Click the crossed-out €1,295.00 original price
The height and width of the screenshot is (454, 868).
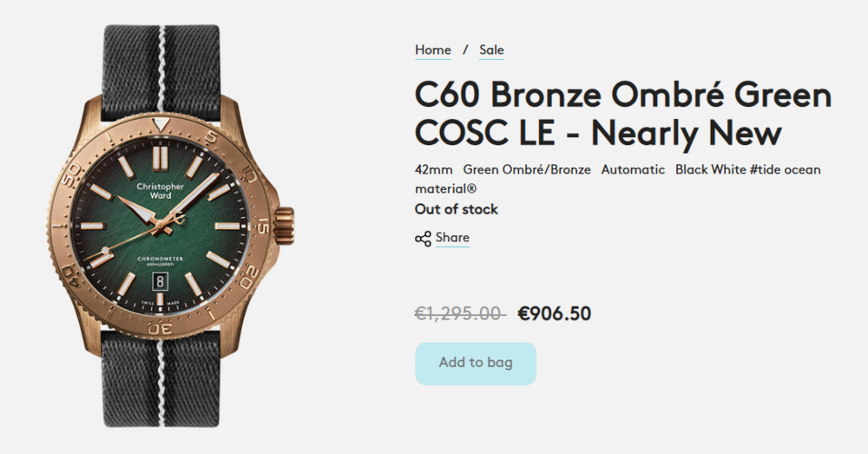pyautogui.click(x=459, y=313)
